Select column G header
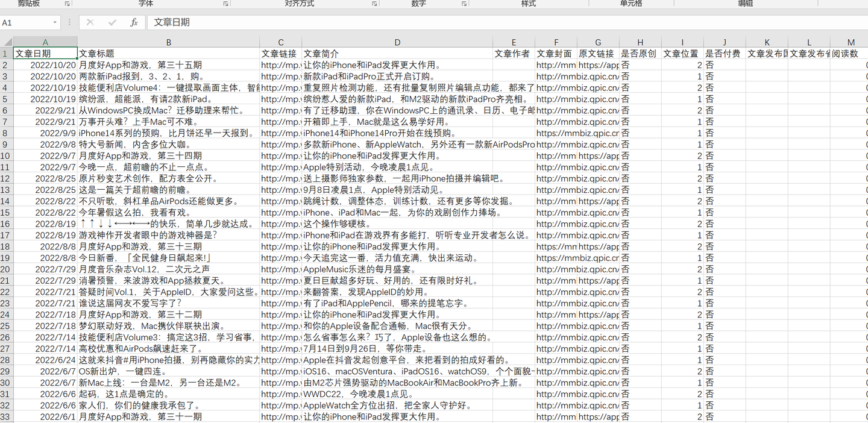Screen dimensions: 868x423 coord(598,42)
